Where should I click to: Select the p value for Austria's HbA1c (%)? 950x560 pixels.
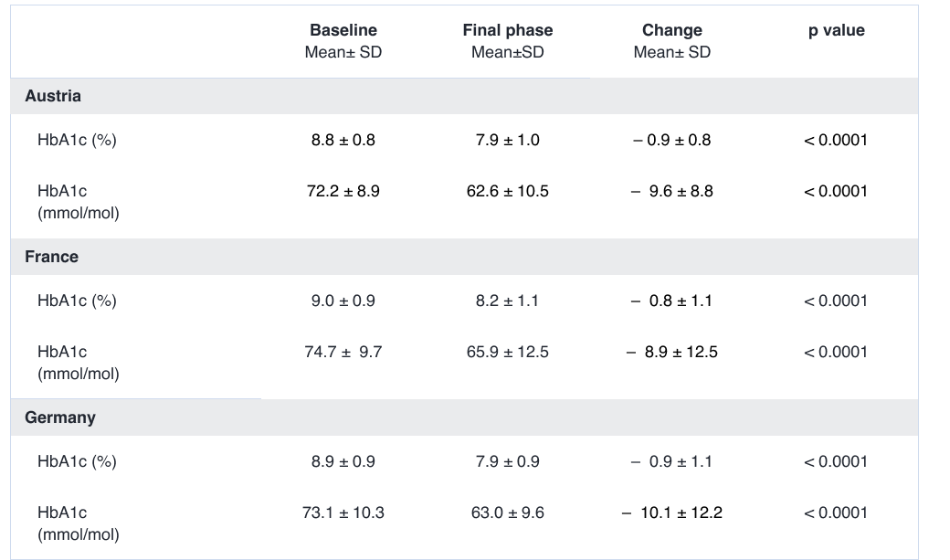[x=836, y=140]
